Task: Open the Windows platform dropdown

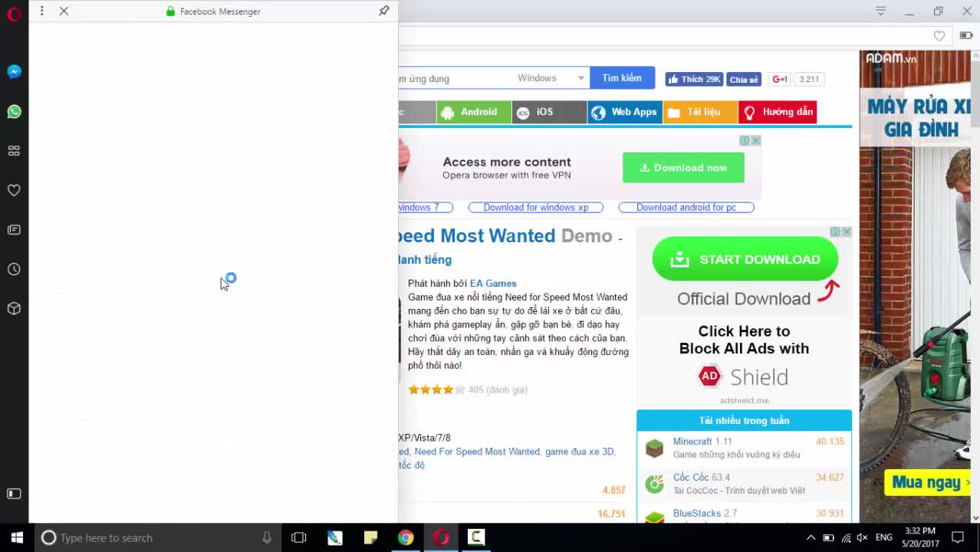Action: coord(551,78)
